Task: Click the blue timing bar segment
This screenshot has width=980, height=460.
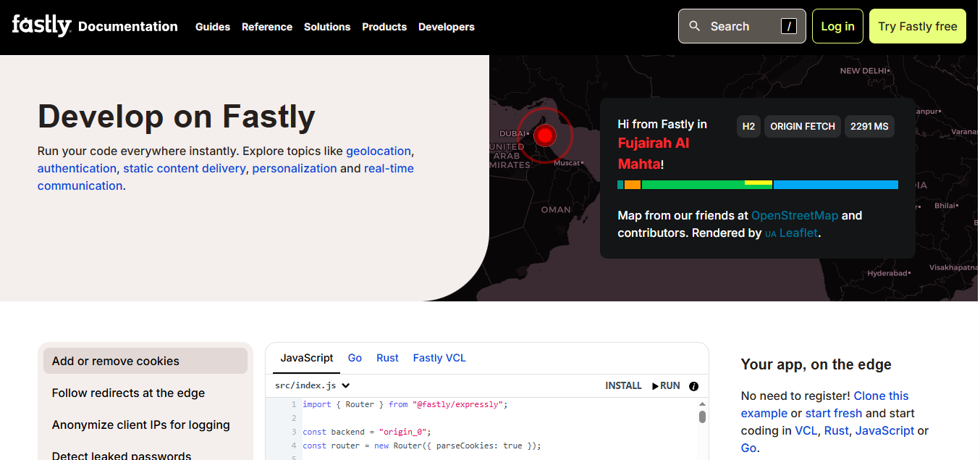Action: click(x=836, y=185)
